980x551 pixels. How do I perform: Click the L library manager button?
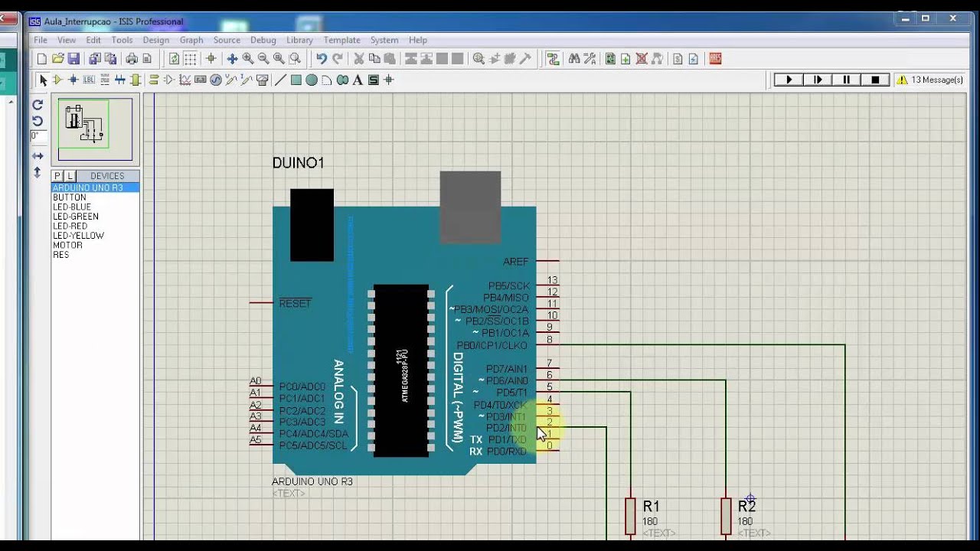70,176
